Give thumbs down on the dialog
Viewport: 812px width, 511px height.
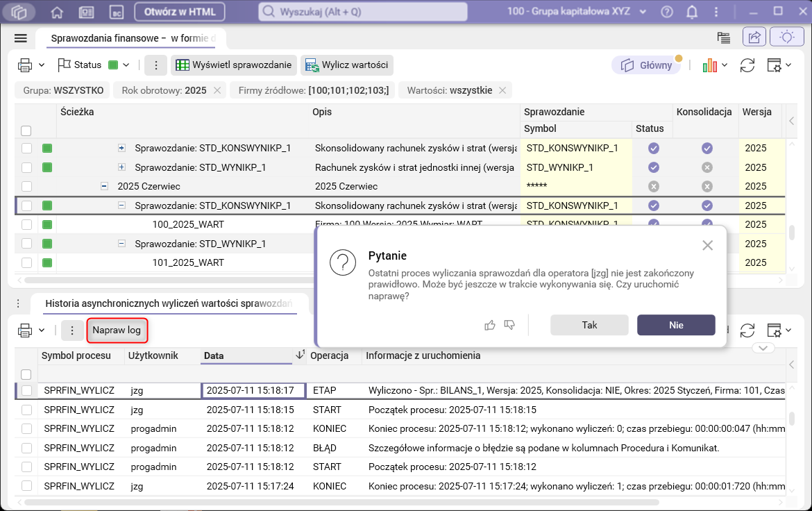pyautogui.click(x=509, y=325)
